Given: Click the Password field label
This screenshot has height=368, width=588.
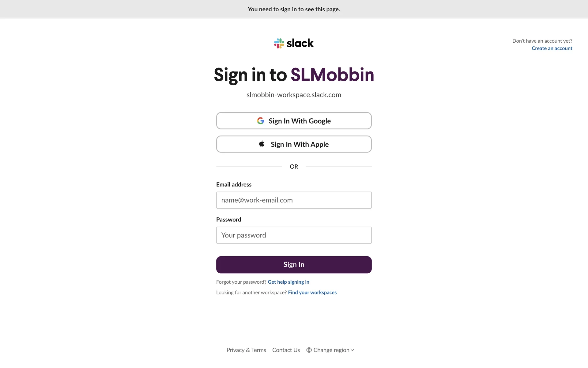Looking at the screenshot, I should tap(228, 220).
